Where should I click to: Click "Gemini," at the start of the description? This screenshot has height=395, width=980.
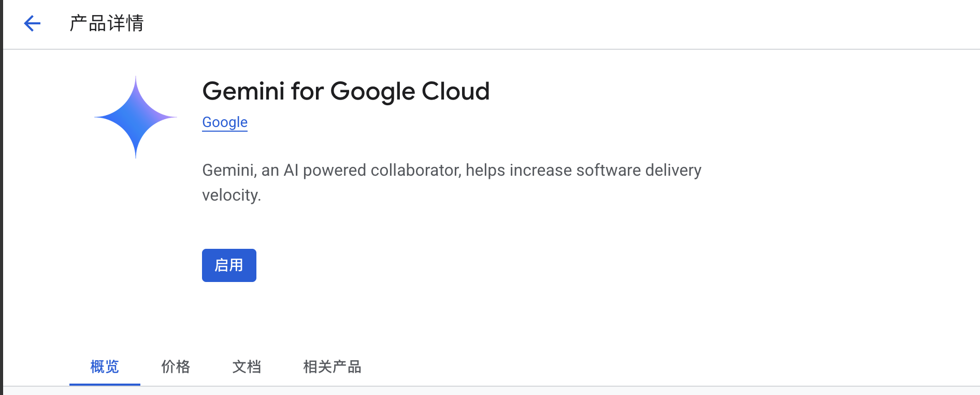point(228,171)
